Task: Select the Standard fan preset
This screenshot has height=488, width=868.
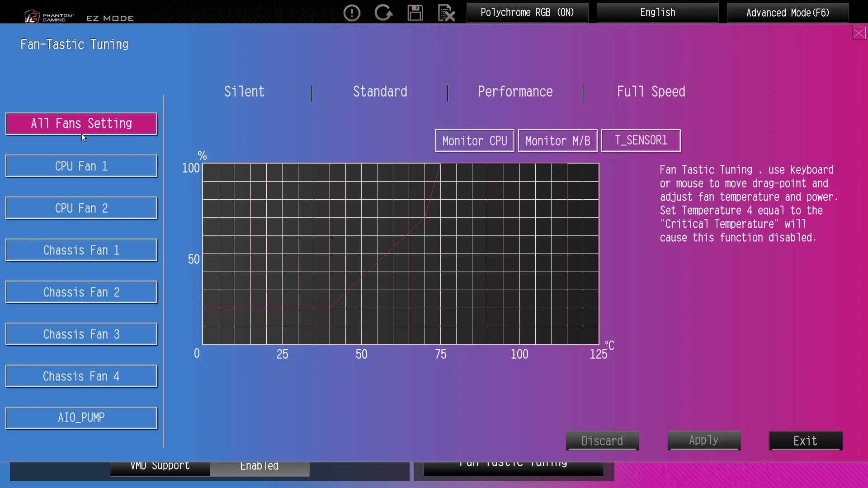Action: pos(380,92)
